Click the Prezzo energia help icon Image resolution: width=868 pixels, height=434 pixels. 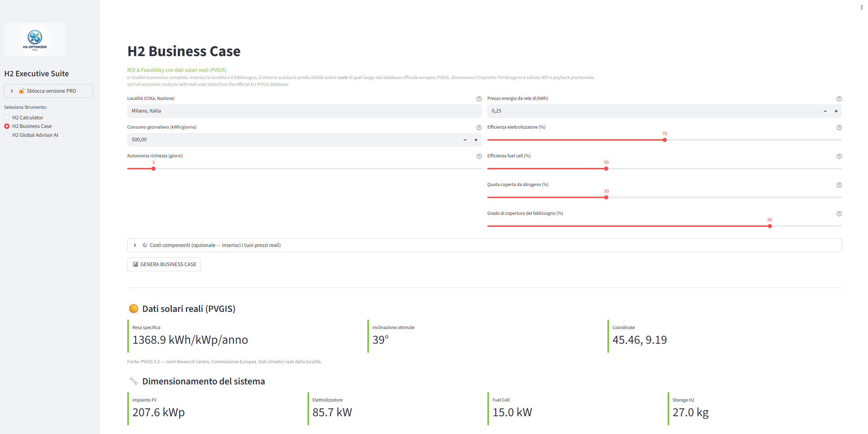pyautogui.click(x=839, y=99)
